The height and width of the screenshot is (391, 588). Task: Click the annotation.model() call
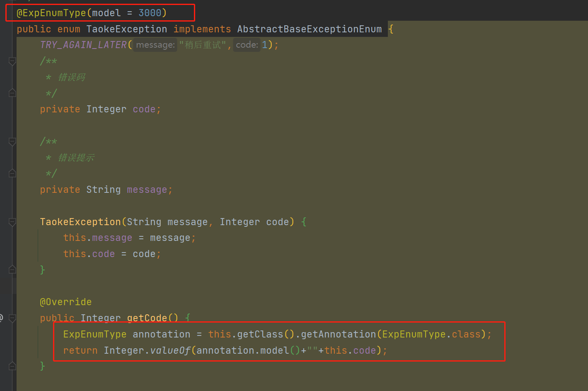248,350
